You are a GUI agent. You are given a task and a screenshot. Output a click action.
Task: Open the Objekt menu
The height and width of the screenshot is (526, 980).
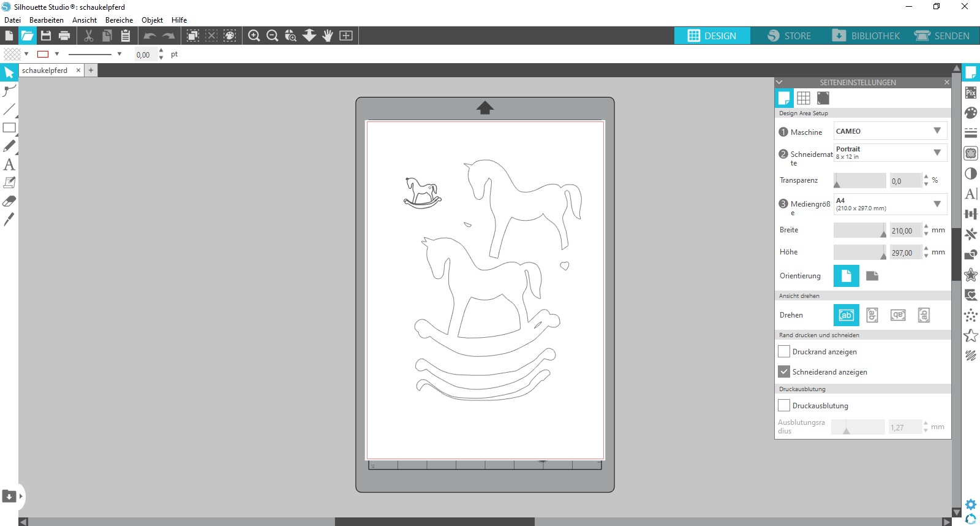pos(152,20)
